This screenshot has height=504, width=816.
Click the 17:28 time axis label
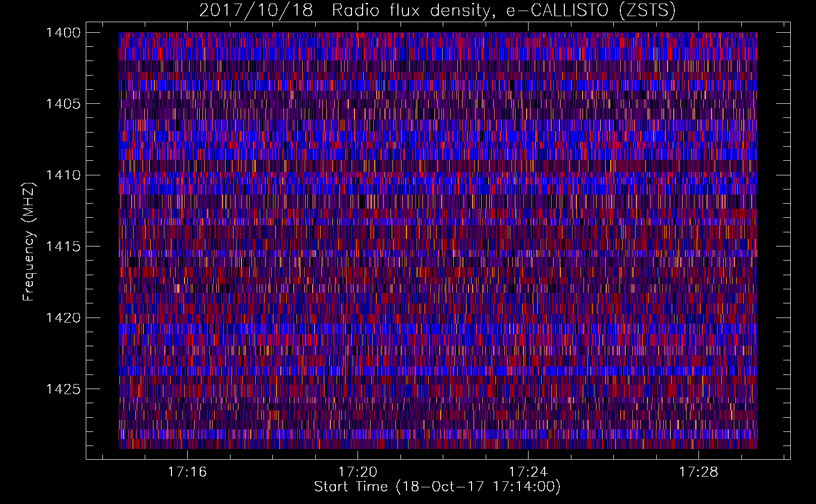698,472
